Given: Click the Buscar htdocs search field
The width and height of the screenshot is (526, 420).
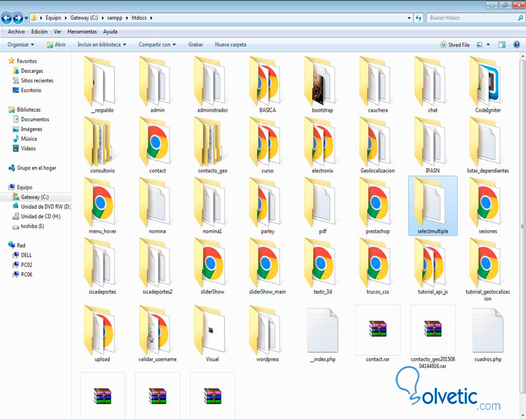Looking at the screenshot, I should coord(475,18).
